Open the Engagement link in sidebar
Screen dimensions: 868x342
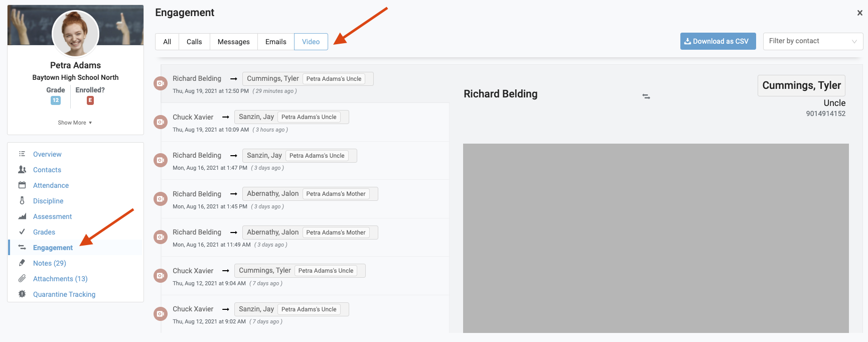(53, 248)
